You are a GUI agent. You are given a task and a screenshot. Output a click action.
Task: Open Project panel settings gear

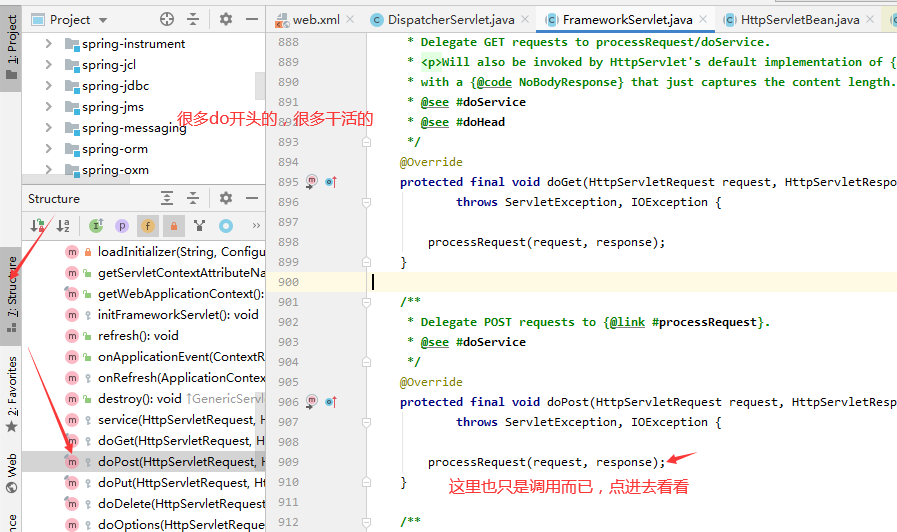pos(226,19)
